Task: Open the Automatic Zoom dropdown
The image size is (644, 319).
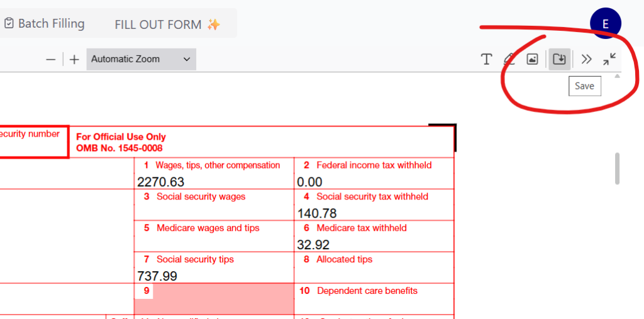Action: 141,59
